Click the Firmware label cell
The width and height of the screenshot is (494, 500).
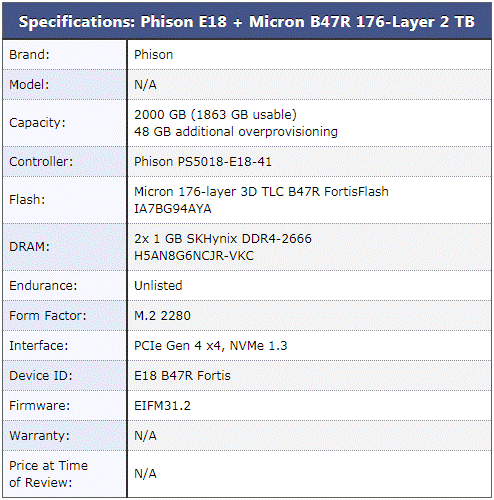coord(65,406)
